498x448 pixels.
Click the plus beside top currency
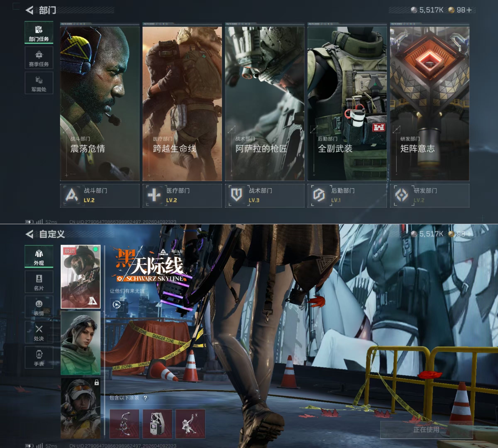[469, 10]
